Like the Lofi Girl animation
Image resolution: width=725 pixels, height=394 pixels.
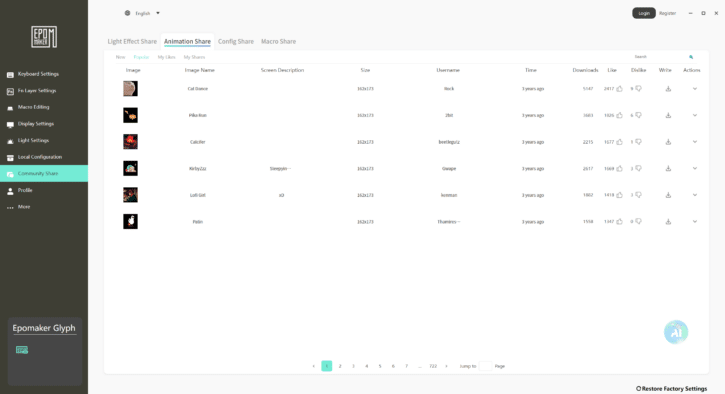(x=619, y=195)
